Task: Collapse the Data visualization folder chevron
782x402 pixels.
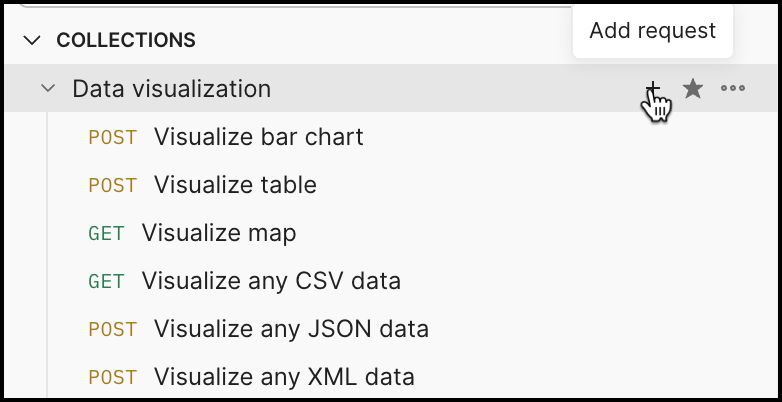Action: point(47,89)
